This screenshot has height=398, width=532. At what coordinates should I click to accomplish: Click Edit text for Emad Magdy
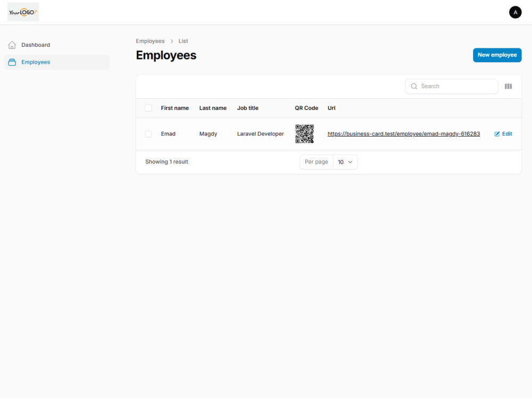tap(507, 134)
